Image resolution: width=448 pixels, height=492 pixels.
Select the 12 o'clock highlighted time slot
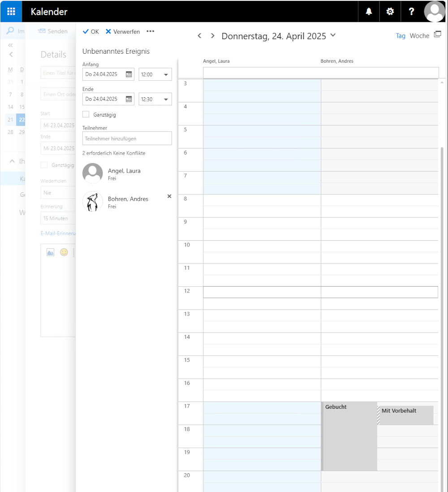click(320, 292)
